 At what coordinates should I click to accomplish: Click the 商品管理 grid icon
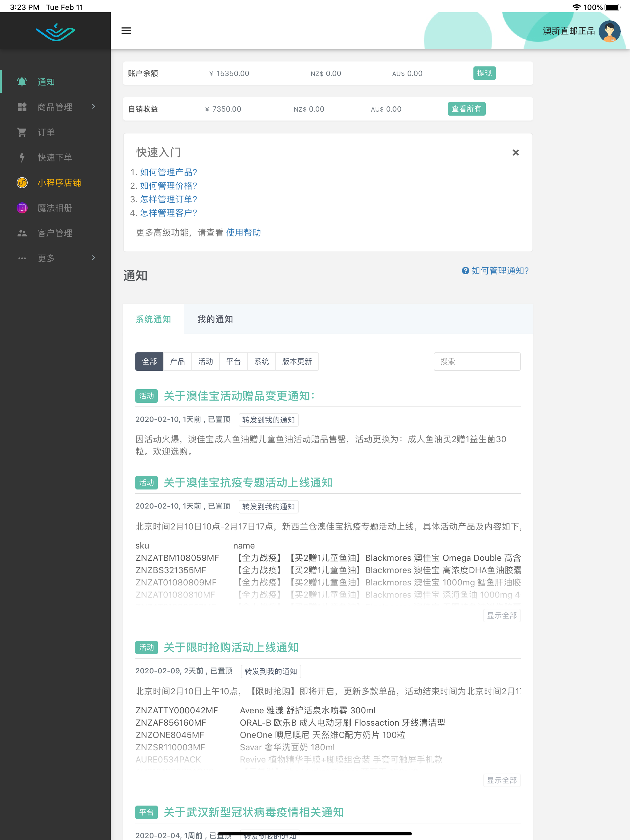click(22, 107)
